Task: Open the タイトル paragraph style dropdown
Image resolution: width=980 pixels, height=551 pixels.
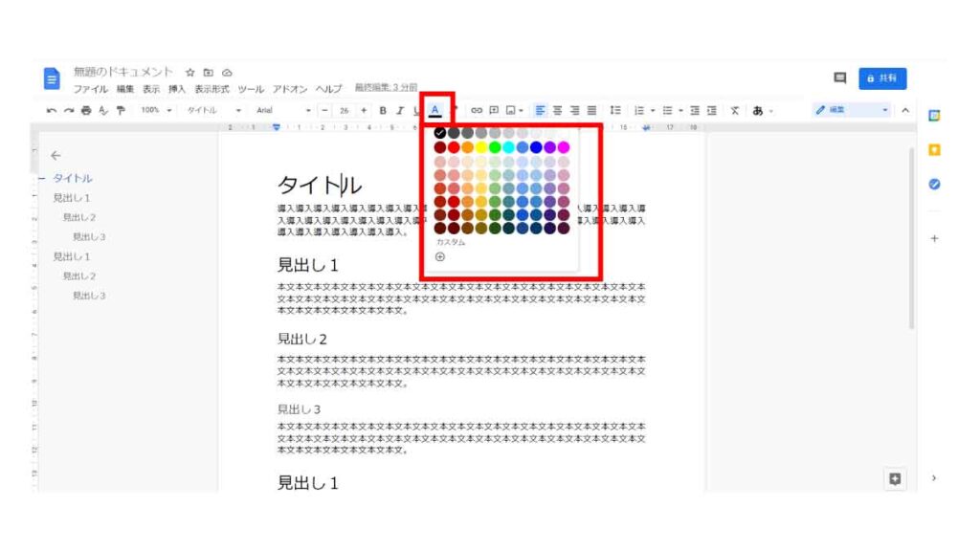Action: 213,111
